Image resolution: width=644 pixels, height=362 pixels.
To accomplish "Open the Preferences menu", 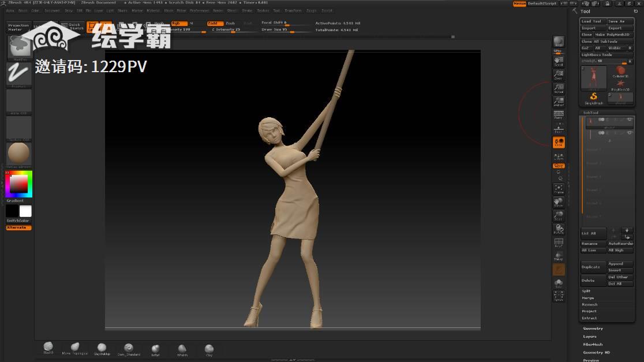I will [x=200, y=10].
